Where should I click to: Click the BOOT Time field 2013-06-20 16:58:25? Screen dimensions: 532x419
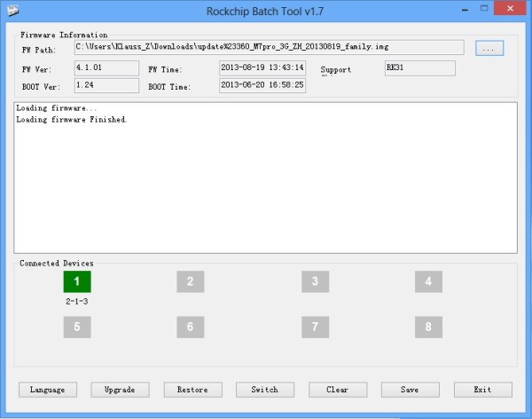[262, 85]
